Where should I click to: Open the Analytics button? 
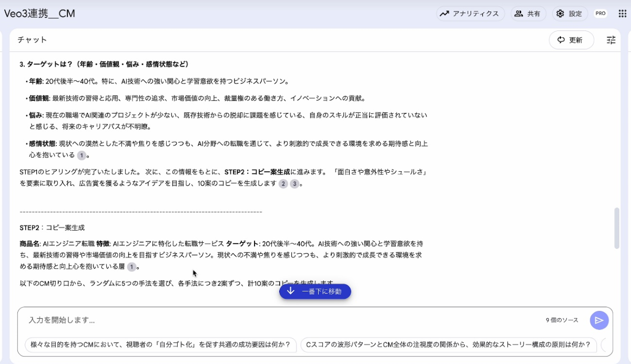pyautogui.click(x=470, y=14)
